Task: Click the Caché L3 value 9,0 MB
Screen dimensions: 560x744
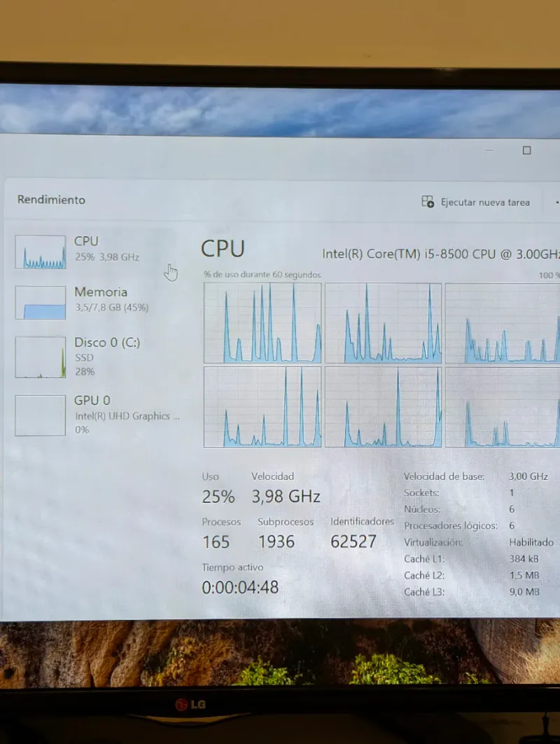Action: pyautogui.click(x=524, y=592)
